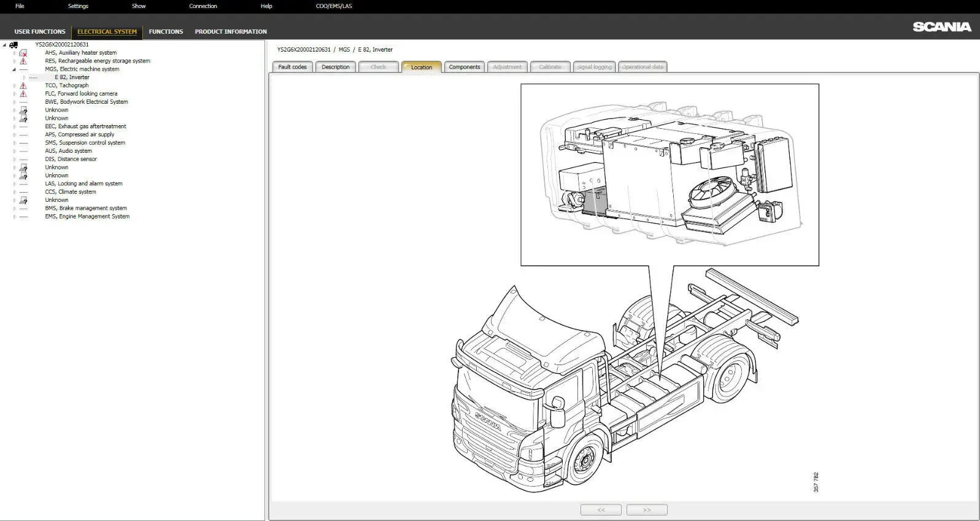The height and width of the screenshot is (521, 980).
Task: Click the Scania truck chassis illustration
Action: click(x=625, y=380)
